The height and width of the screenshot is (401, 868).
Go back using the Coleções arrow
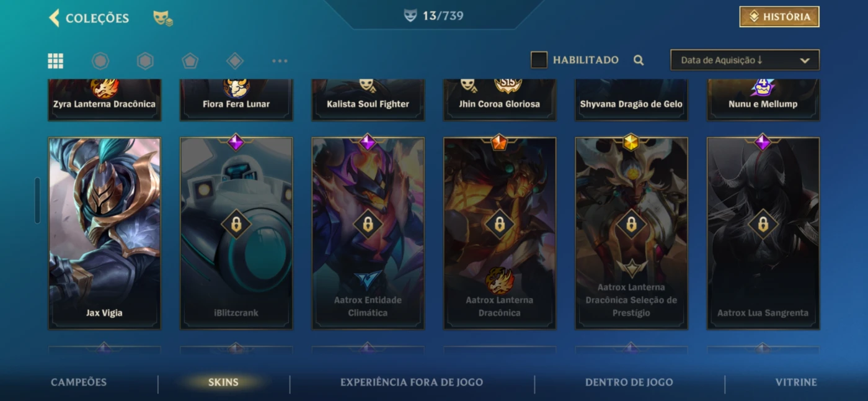point(54,18)
